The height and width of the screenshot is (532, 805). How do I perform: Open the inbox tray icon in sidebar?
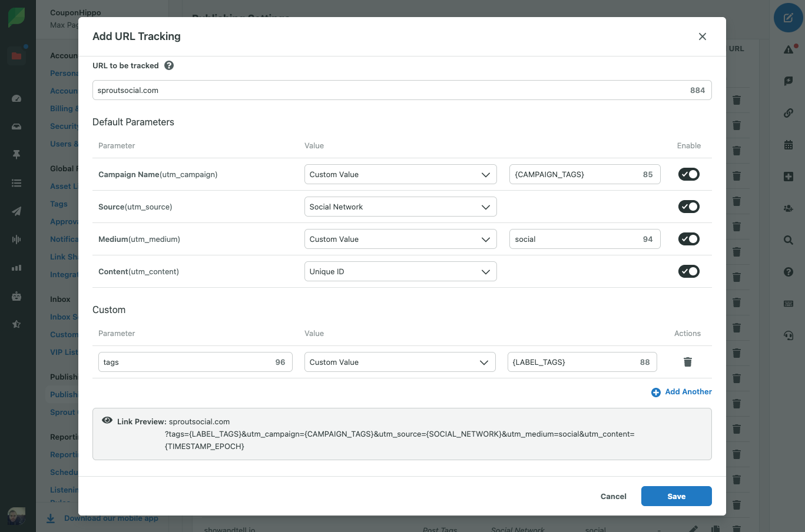point(16,127)
